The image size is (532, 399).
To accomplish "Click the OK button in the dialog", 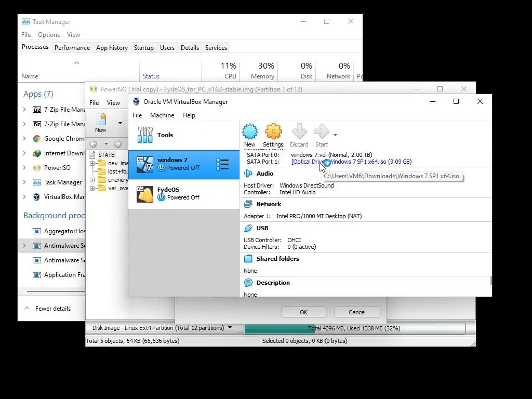I will [x=303, y=312].
